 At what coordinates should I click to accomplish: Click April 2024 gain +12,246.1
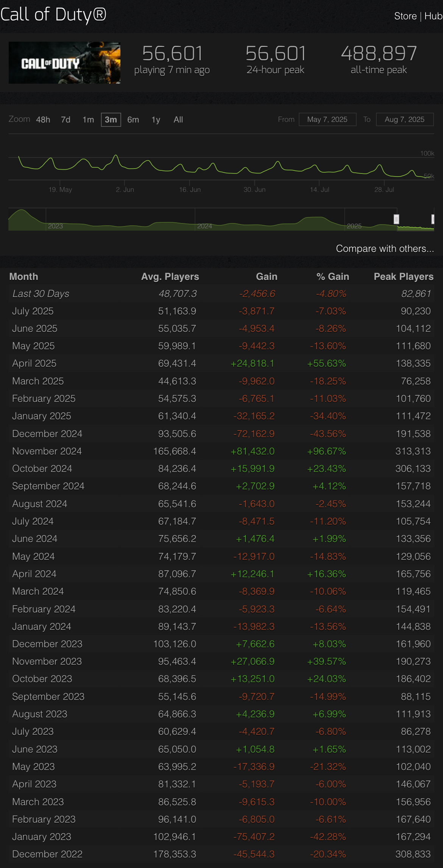pos(253,574)
